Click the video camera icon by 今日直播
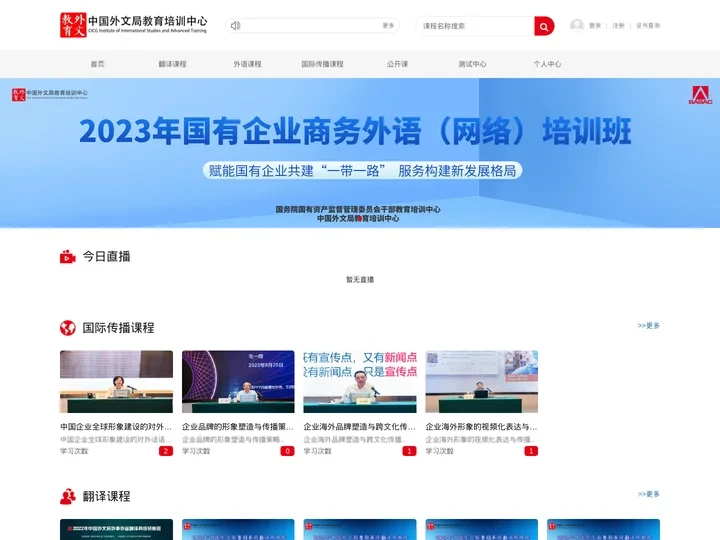720x540 pixels. click(x=68, y=257)
